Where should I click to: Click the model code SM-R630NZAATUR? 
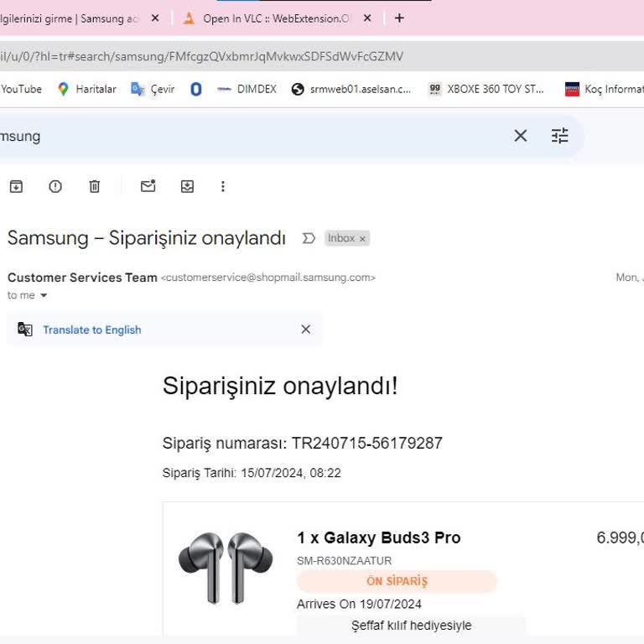coord(344,561)
